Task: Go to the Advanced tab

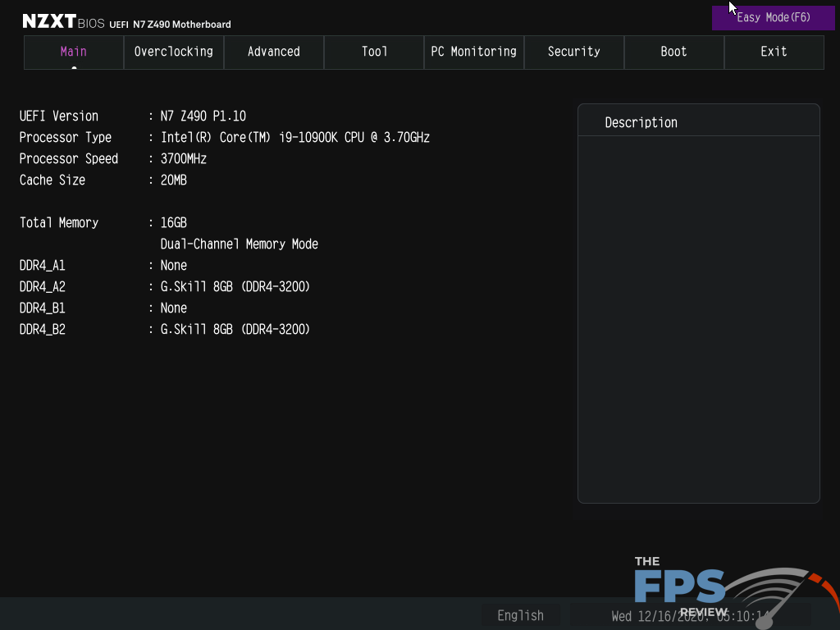Action: [274, 52]
